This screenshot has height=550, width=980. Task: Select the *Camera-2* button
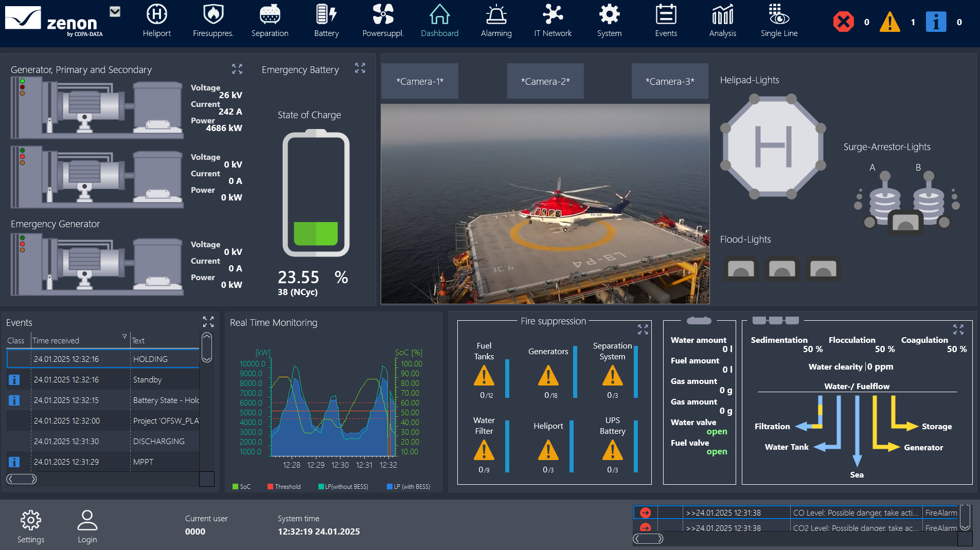(545, 81)
